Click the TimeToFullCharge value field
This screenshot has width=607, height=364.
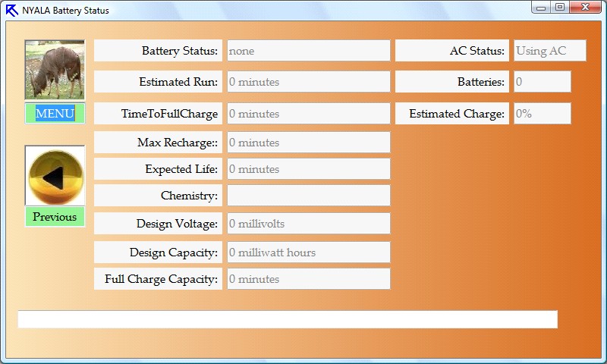pyautogui.click(x=308, y=114)
